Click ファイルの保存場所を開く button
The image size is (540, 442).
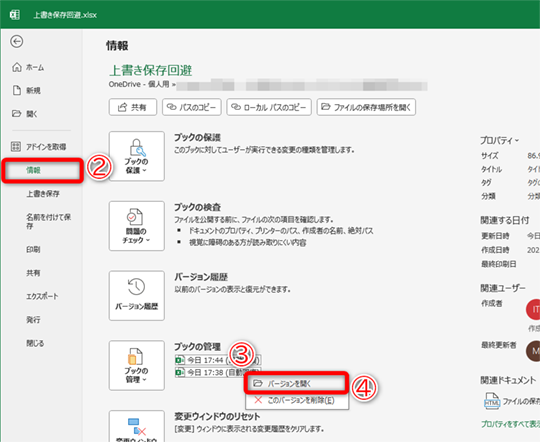pos(366,107)
